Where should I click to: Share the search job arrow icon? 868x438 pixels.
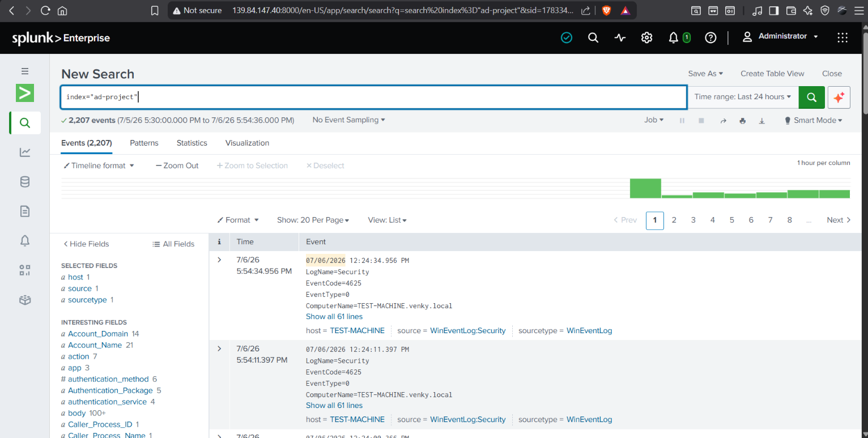click(723, 121)
